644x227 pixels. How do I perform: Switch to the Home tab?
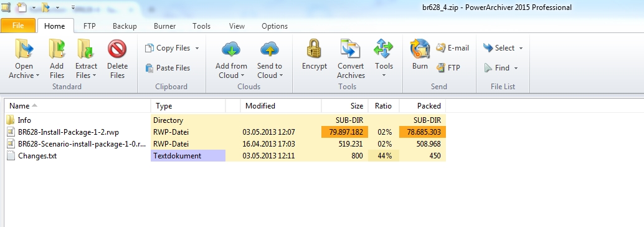tap(55, 26)
